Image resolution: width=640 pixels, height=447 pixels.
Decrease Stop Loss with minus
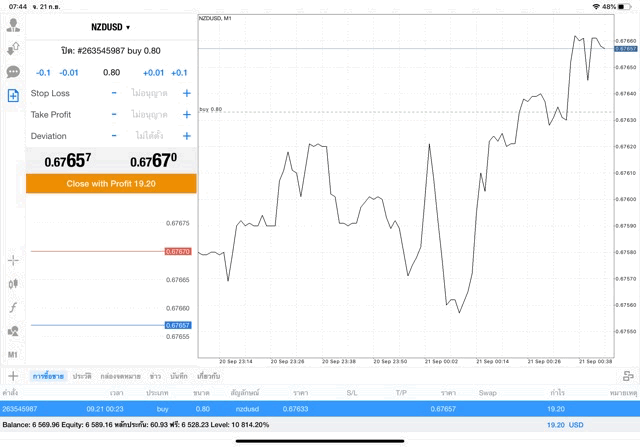[114, 93]
